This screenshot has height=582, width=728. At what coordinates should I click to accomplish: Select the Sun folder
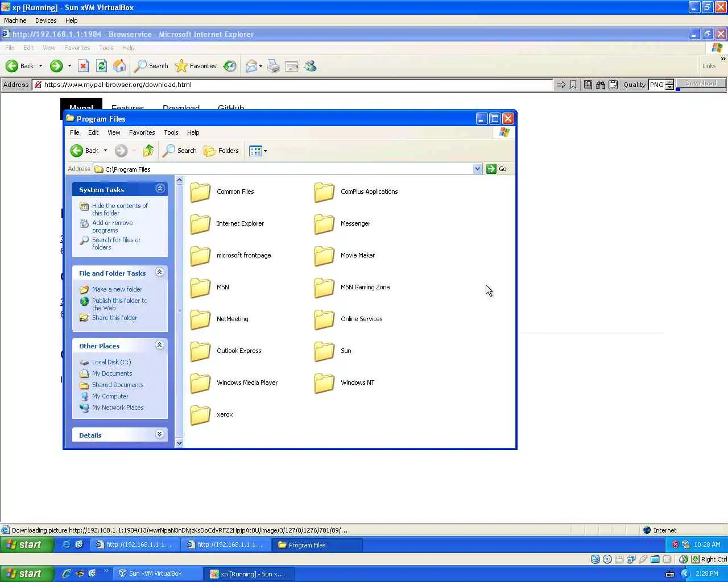click(333, 351)
